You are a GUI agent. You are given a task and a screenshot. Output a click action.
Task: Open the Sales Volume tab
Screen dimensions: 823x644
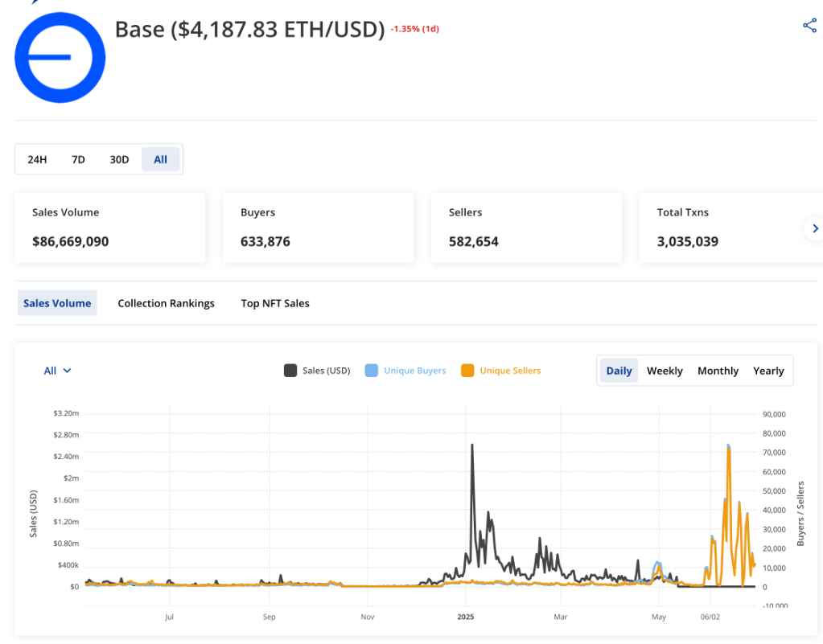(57, 303)
